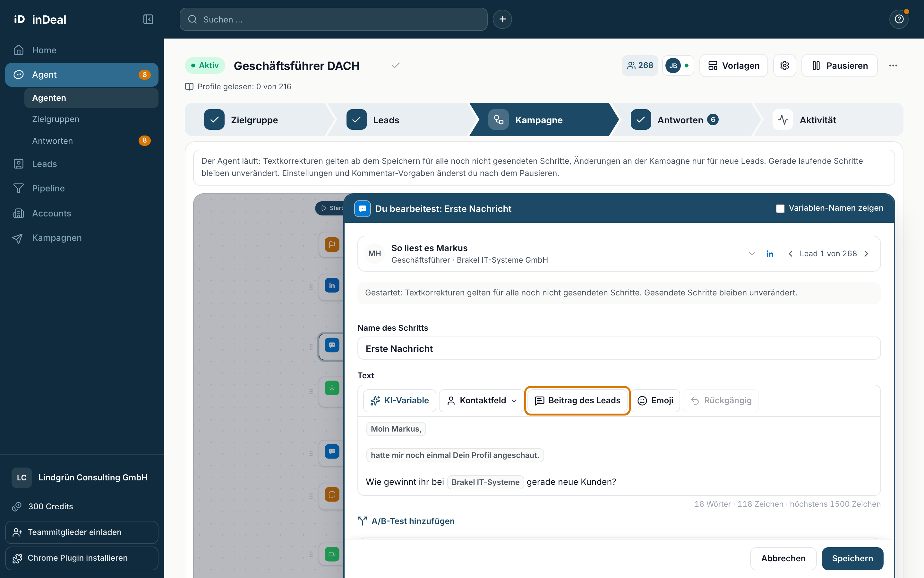
Task: Open the Vorlagen button
Action: 733,66
